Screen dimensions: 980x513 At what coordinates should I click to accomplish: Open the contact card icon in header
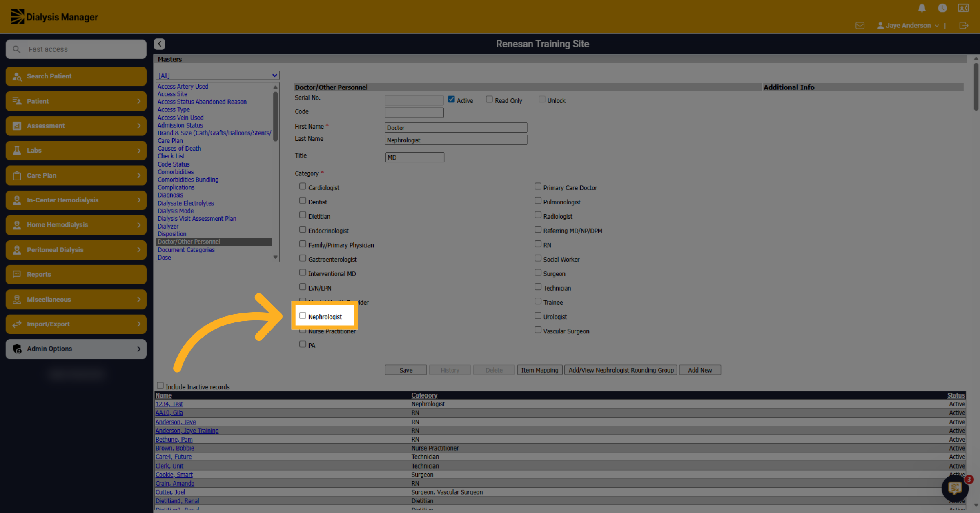point(963,8)
